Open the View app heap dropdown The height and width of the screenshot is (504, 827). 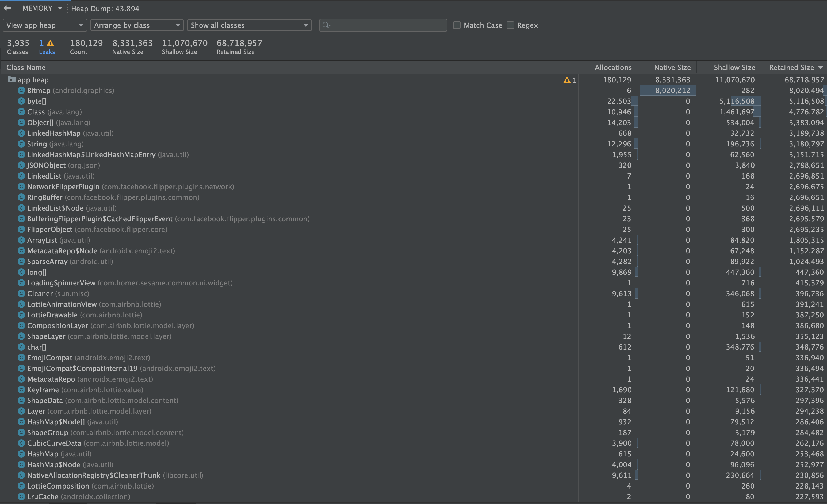click(45, 25)
